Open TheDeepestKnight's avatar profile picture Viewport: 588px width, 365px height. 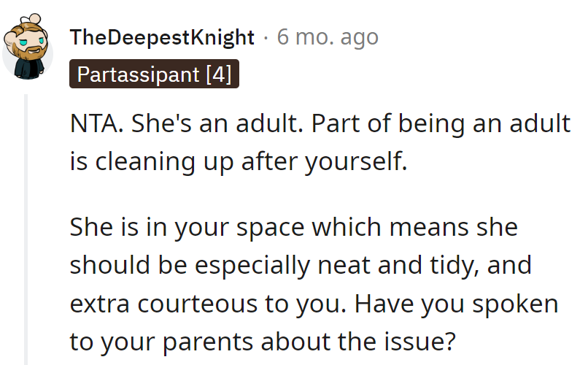pos(27,50)
